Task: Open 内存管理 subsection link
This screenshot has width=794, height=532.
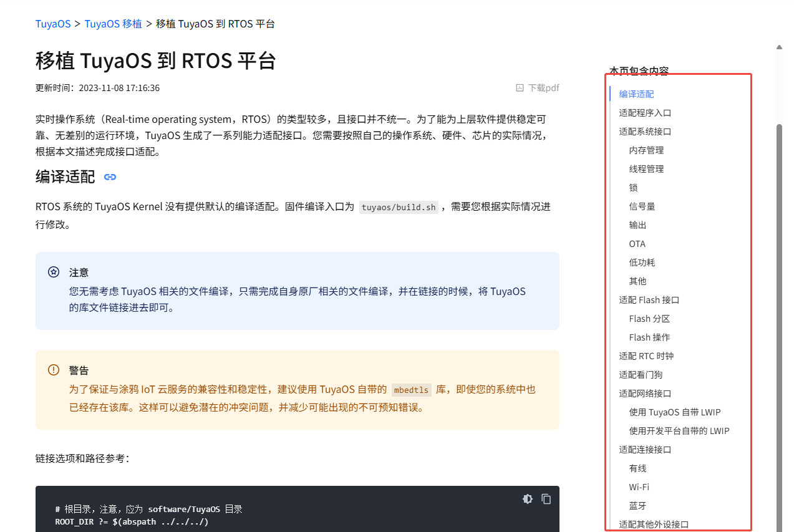Action: pos(646,150)
